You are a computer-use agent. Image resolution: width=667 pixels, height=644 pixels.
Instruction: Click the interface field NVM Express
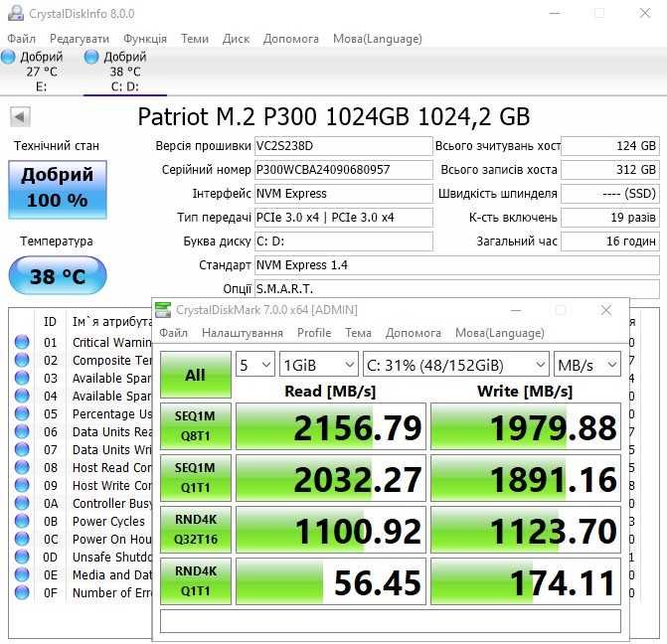tap(343, 194)
